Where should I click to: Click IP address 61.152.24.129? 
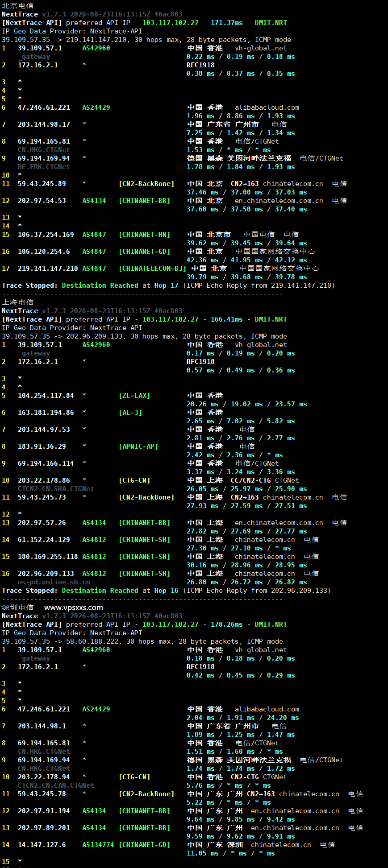[44, 540]
